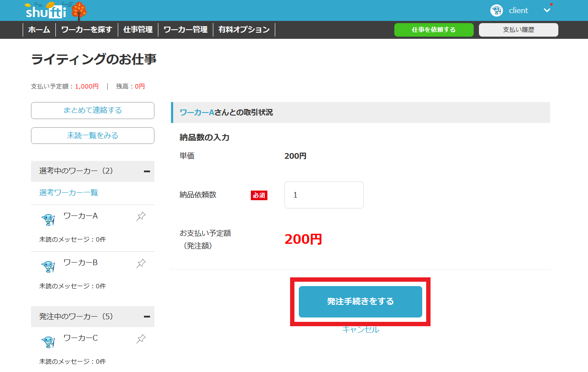Pin ワーカーC with the pushpin icon

[x=141, y=338]
